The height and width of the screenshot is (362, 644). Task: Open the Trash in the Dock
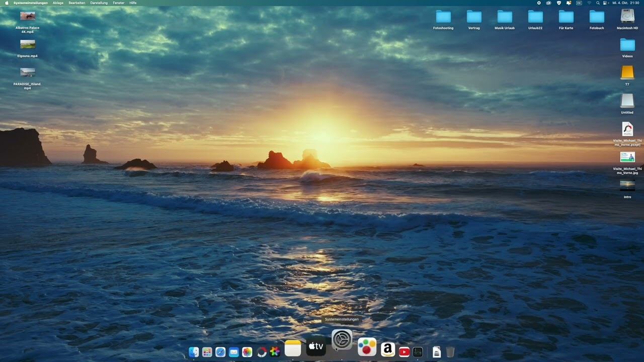[x=450, y=352]
